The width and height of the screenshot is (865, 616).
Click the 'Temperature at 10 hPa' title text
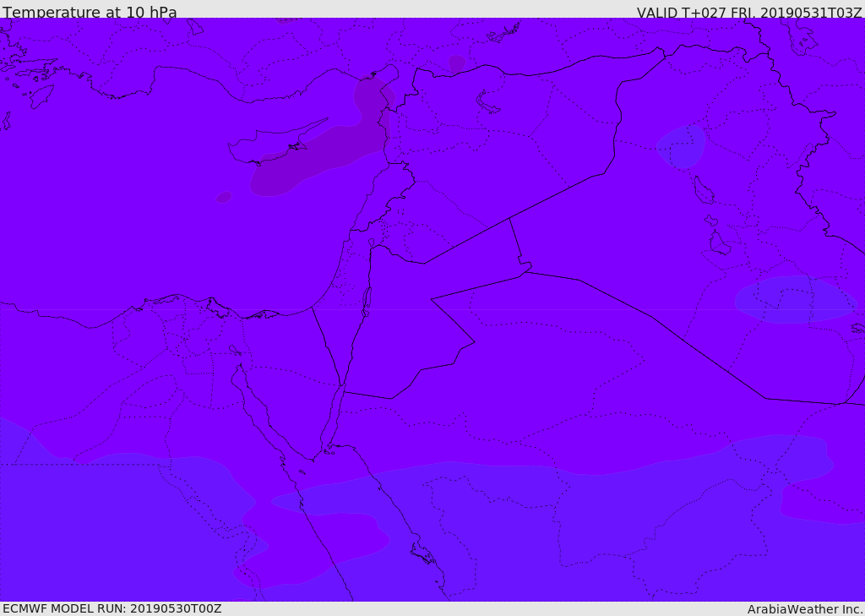click(x=90, y=12)
